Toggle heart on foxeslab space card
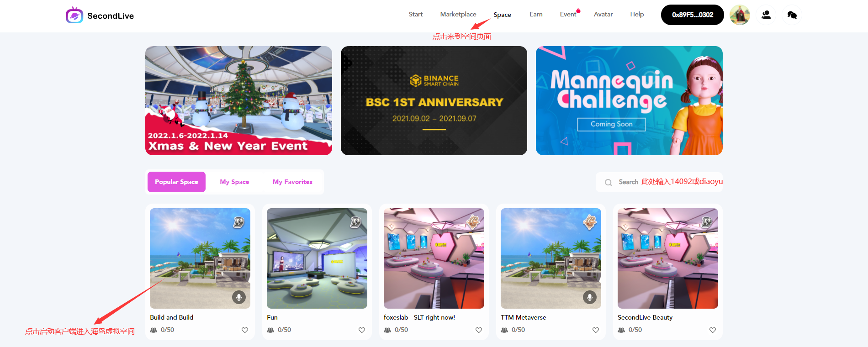This screenshot has height=347, width=868. tap(479, 330)
